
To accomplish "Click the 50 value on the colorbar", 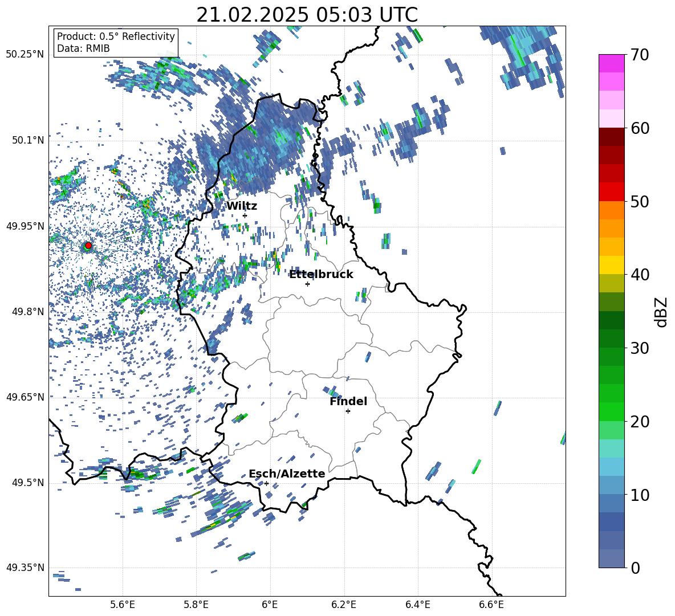I will [x=639, y=201].
